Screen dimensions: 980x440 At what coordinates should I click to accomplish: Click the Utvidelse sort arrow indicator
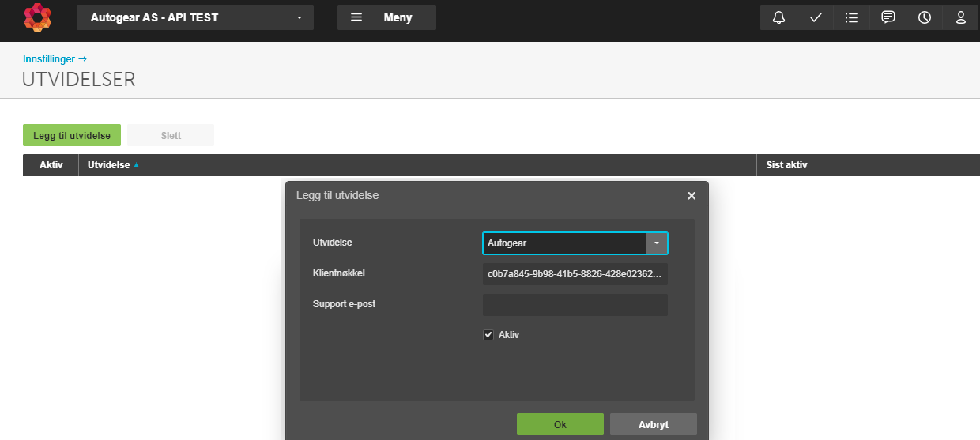136,165
